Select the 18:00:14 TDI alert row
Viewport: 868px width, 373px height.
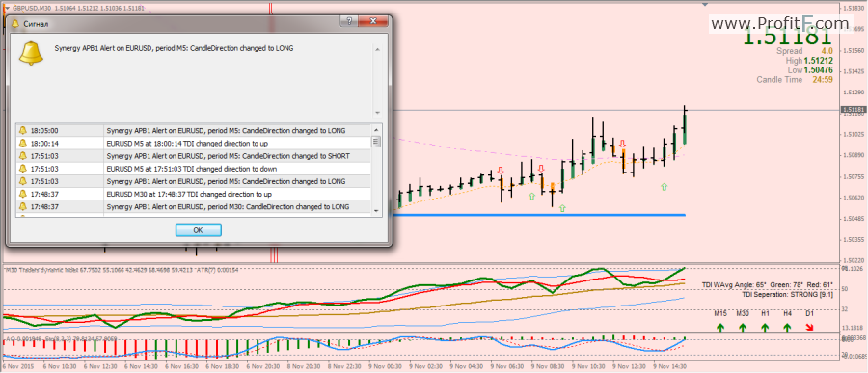[x=194, y=144]
